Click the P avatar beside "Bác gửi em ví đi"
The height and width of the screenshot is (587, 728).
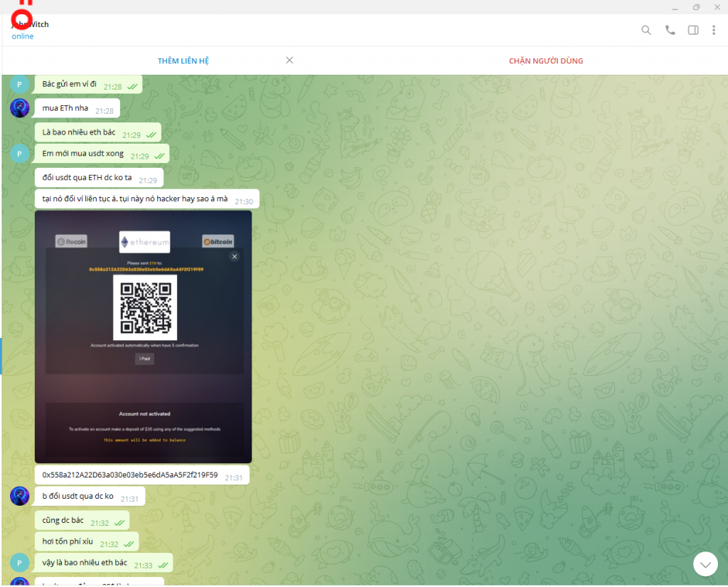coord(20,84)
